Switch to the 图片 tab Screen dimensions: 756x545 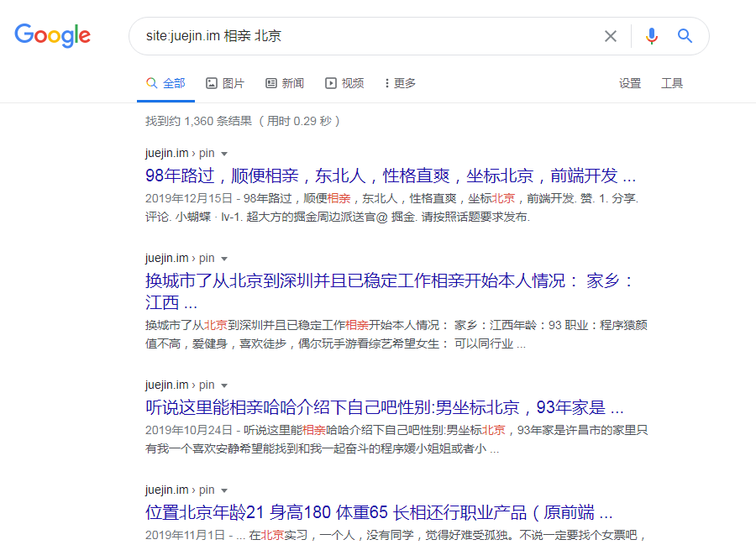pos(225,83)
